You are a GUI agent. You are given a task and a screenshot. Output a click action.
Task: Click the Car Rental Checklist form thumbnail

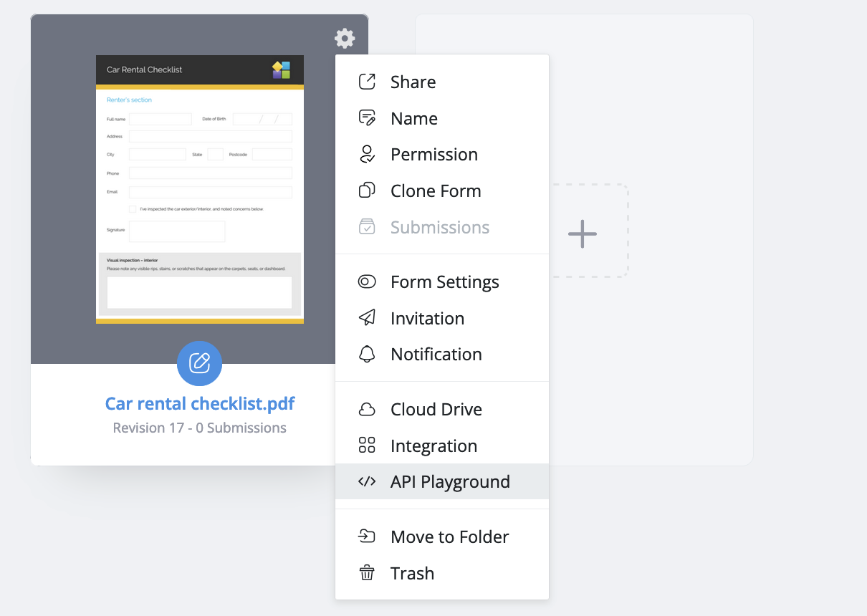pos(200,190)
